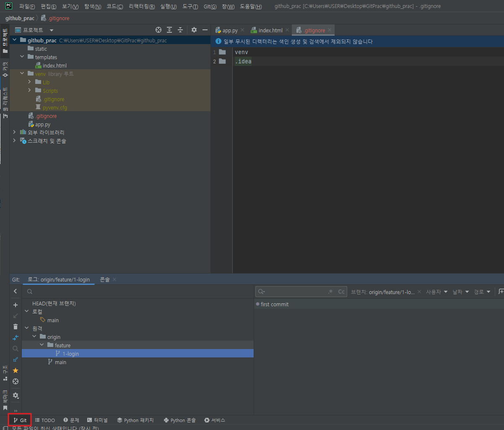Select the local main branch

point(53,320)
